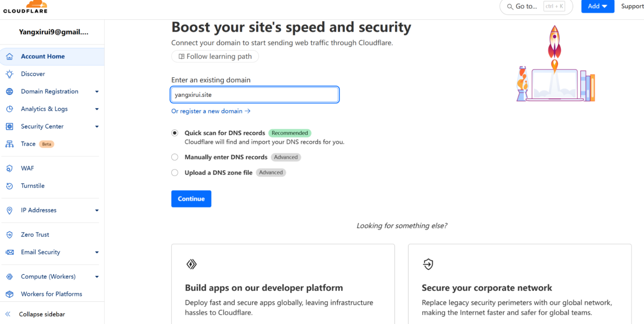
Task: Click the arrow after register new domain
Action: point(248,111)
